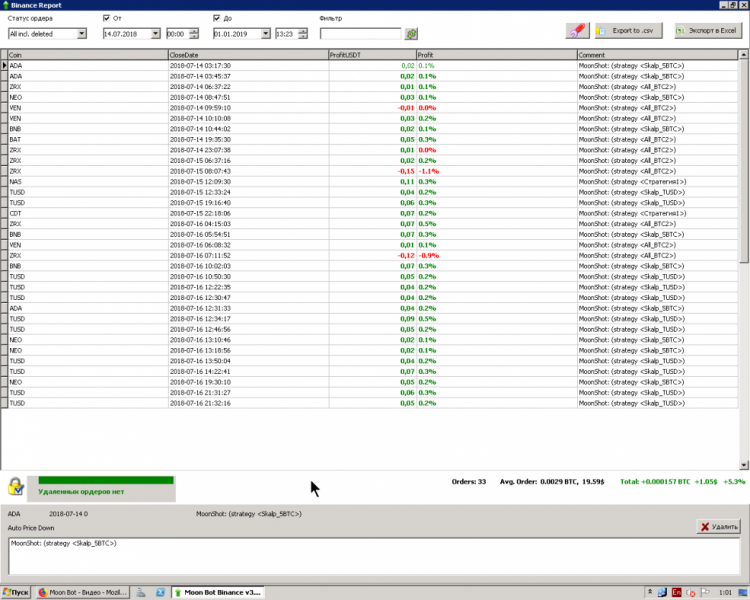The image size is (750, 600).
Task: Click the Export to .csv button
Action: coord(629,31)
